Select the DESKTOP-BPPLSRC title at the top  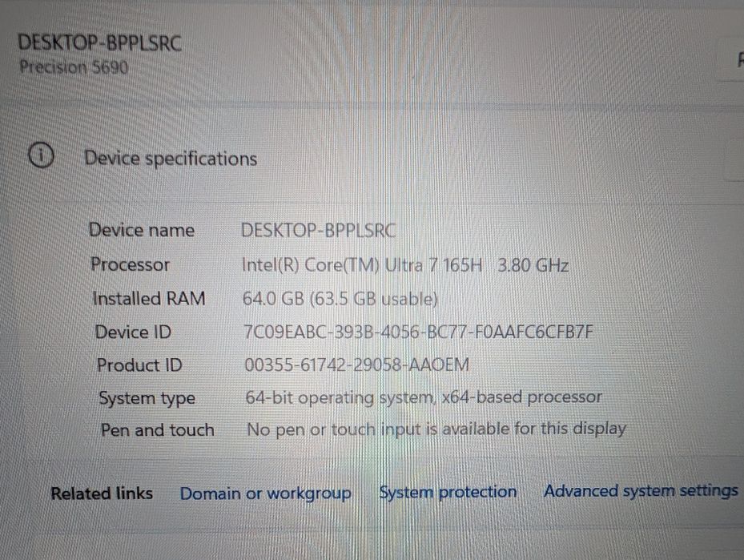click(x=99, y=42)
